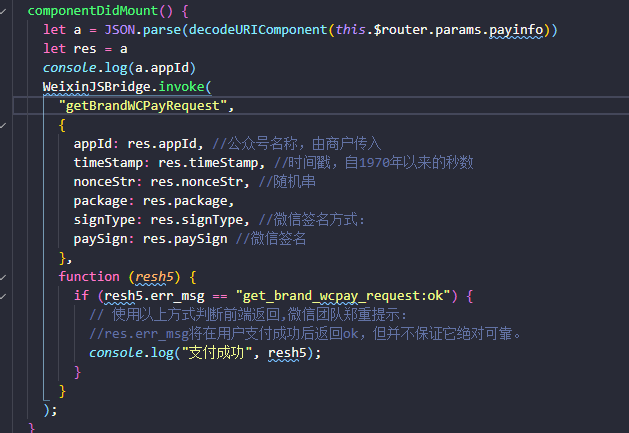Click the underlined WeixinJSBridge identifier

click(96, 87)
